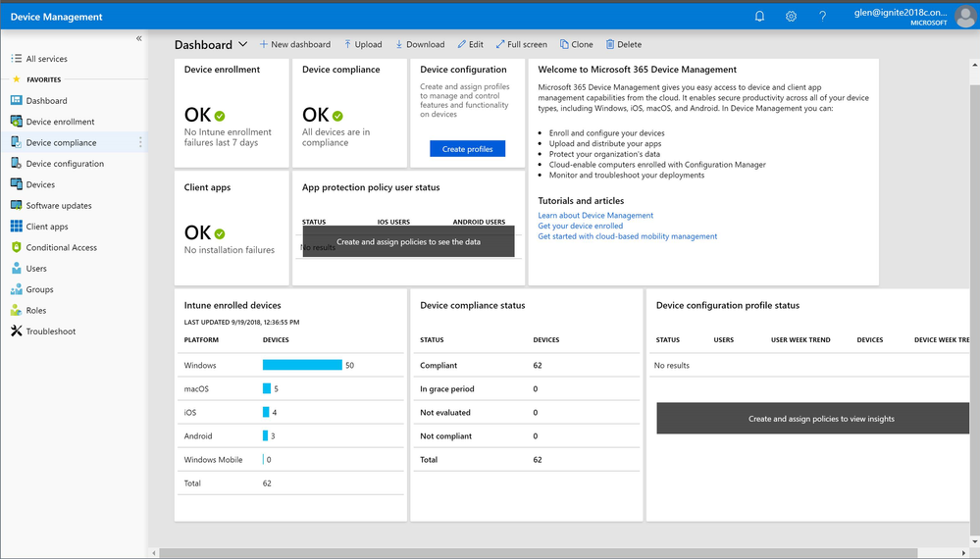The width and height of the screenshot is (980, 559).
Task: Click the Download toolbar button
Action: (x=420, y=44)
